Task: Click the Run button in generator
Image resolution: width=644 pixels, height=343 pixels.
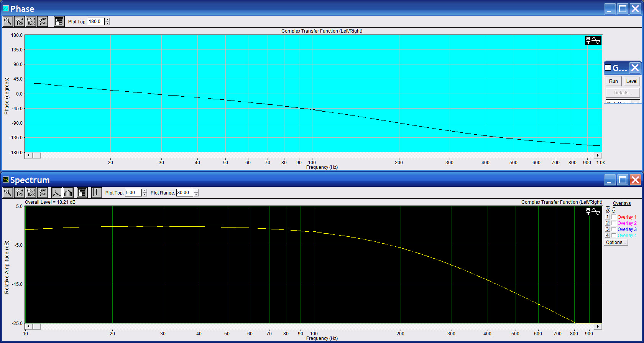Action: point(613,81)
